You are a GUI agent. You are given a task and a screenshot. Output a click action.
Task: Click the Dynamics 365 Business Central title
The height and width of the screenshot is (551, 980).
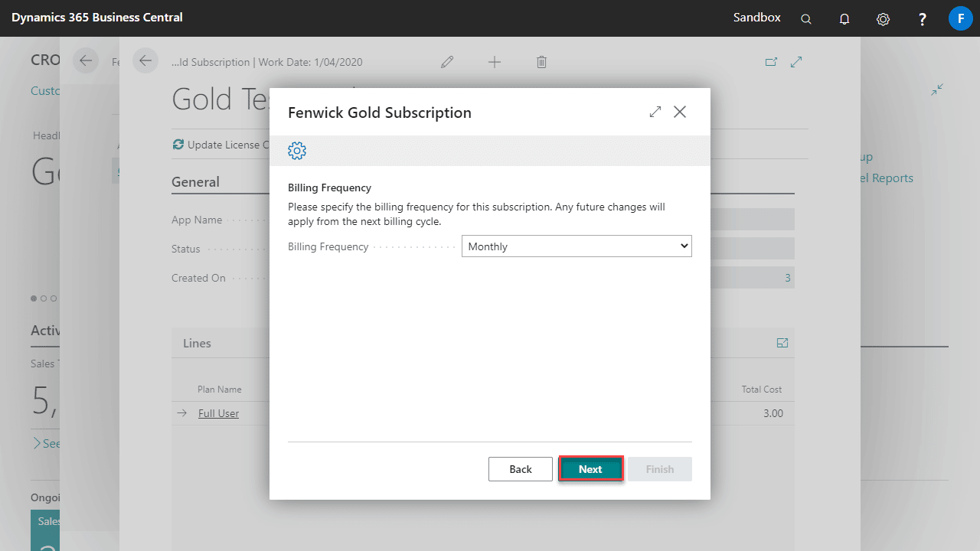(97, 17)
